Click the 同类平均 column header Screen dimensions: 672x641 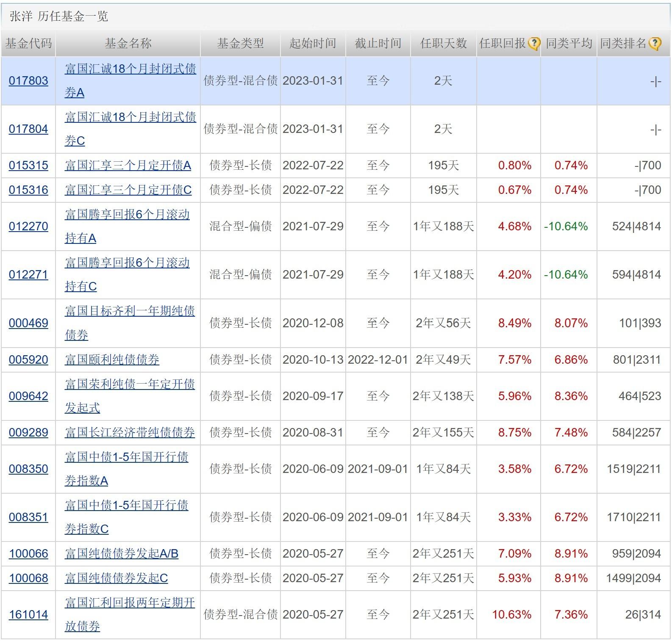(x=569, y=43)
